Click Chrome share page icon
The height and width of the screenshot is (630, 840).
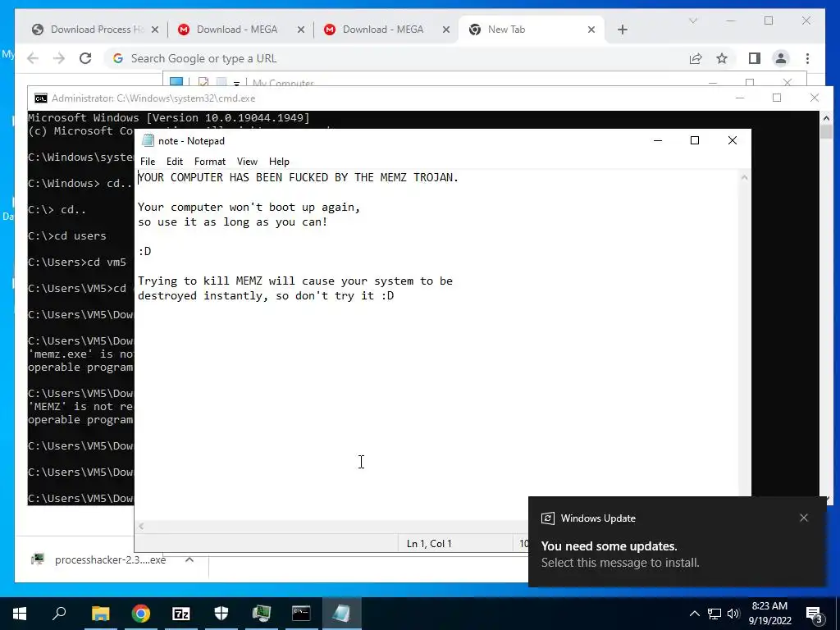coord(696,58)
